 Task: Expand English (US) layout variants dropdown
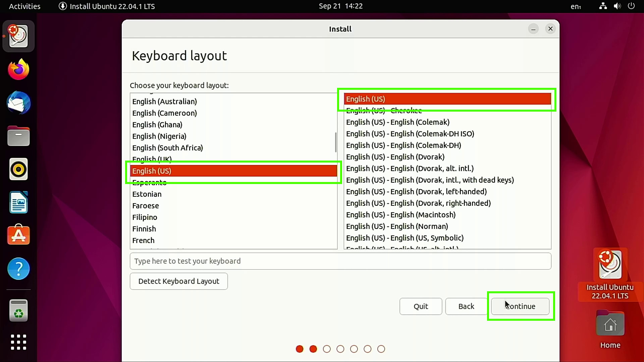point(447,99)
